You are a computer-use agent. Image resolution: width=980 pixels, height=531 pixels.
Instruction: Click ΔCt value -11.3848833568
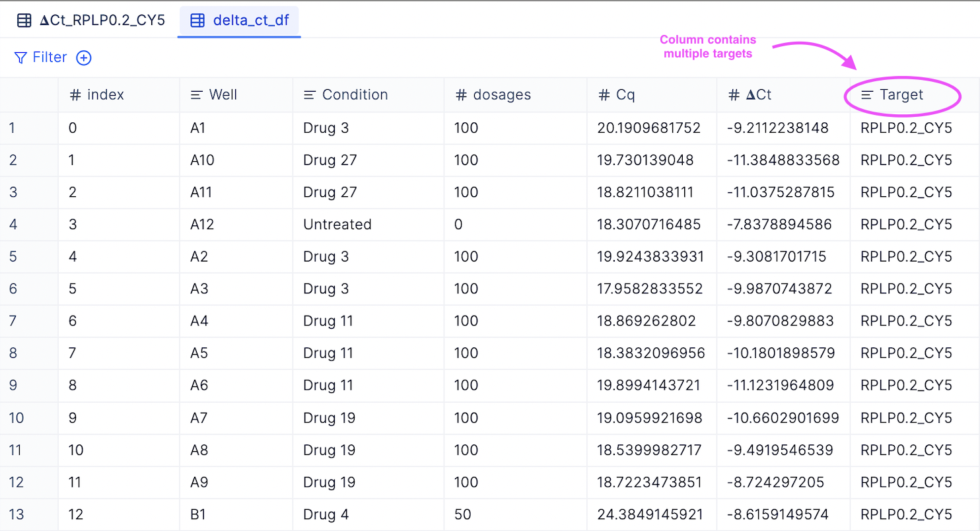point(783,160)
